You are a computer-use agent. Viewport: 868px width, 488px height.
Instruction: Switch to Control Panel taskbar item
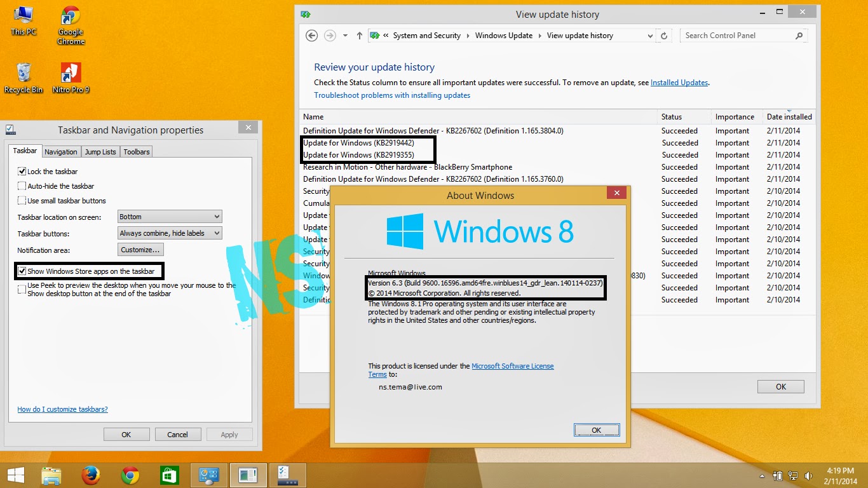209,475
